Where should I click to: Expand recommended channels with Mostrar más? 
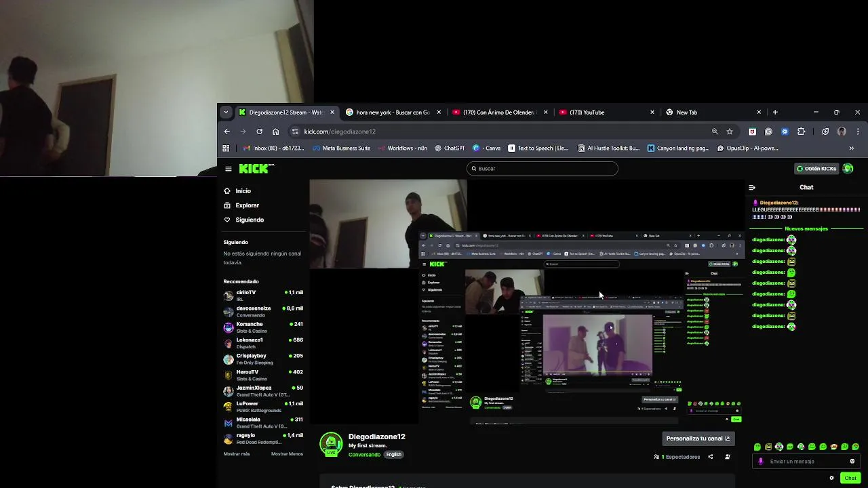tap(237, 454)
